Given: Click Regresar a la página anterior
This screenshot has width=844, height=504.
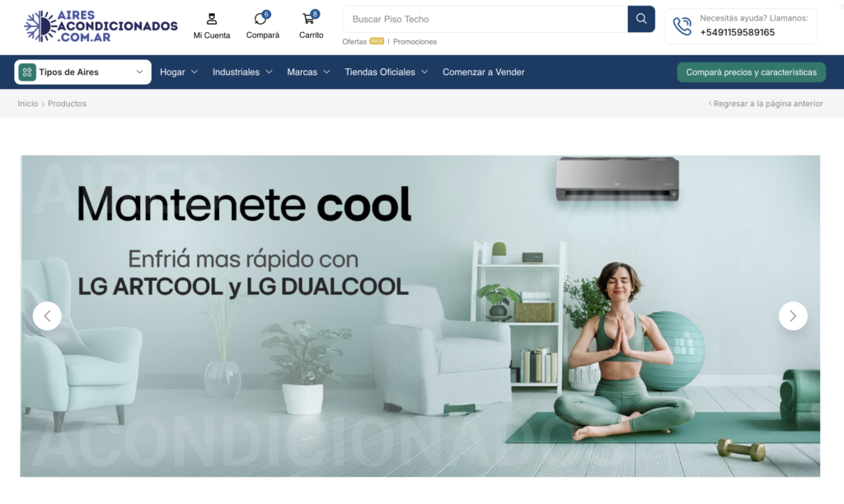Looking at the screenshot, I should tap(766, 103).
